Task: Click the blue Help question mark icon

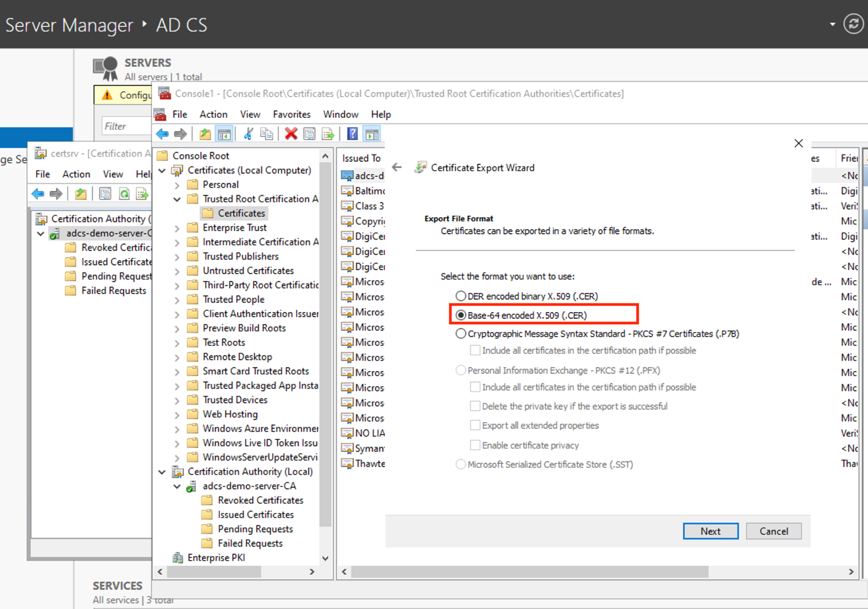Action: click(x=353, y=134)
